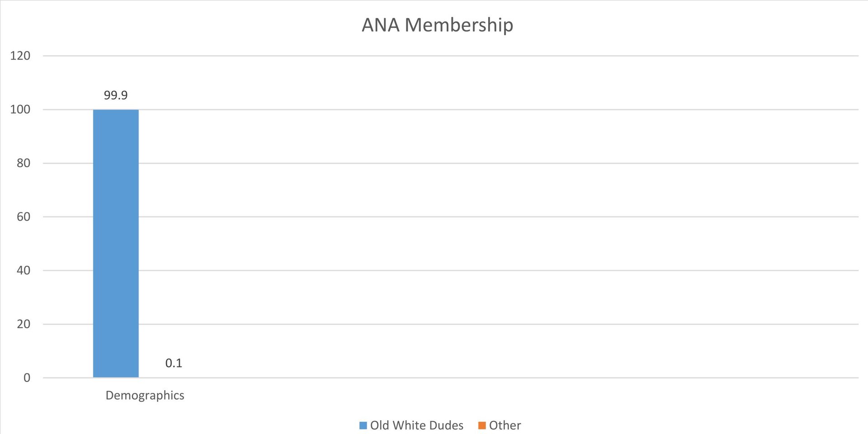Click the 20 value on vertical axis
Screen dimensions: 868x434
tap(24, 324)
